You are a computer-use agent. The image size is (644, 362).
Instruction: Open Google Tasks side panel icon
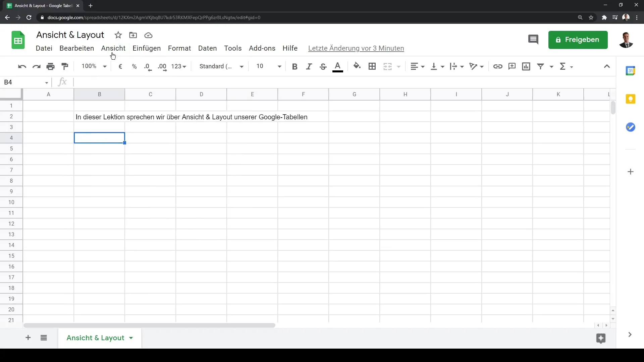tap(631, 127)
